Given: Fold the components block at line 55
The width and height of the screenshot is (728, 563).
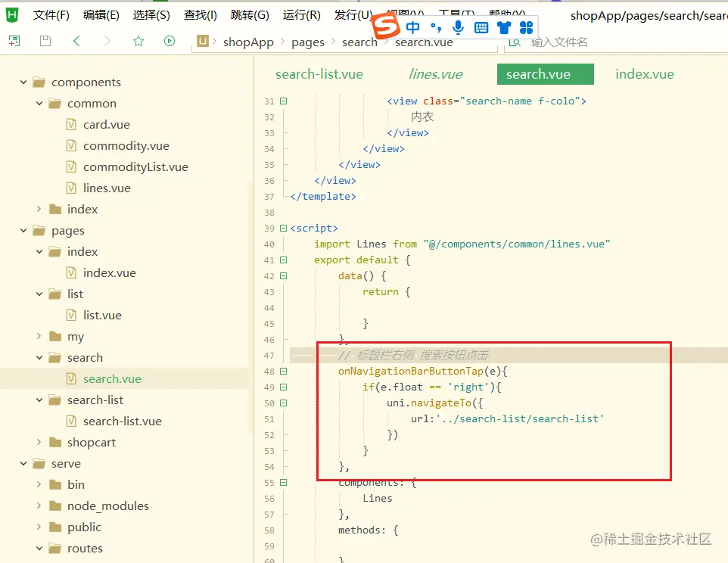Looking at the screenshot, I should tap(284, 483).
